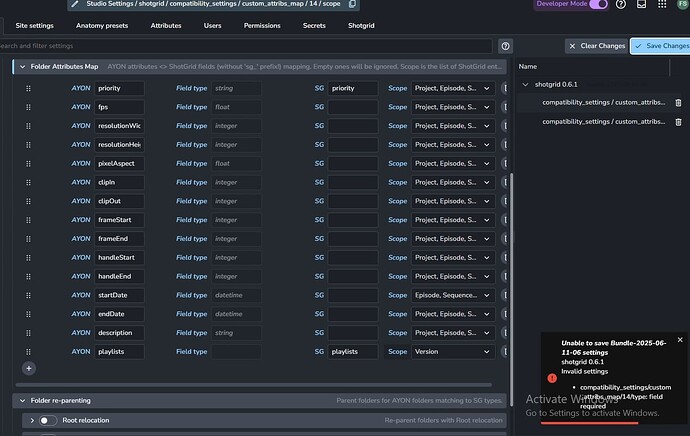The height and width of the screenshot is (436, 690).
Task: Click the pencil edit icon in breadcrumb
Action: pyautogui.click(x=75, y=4)
